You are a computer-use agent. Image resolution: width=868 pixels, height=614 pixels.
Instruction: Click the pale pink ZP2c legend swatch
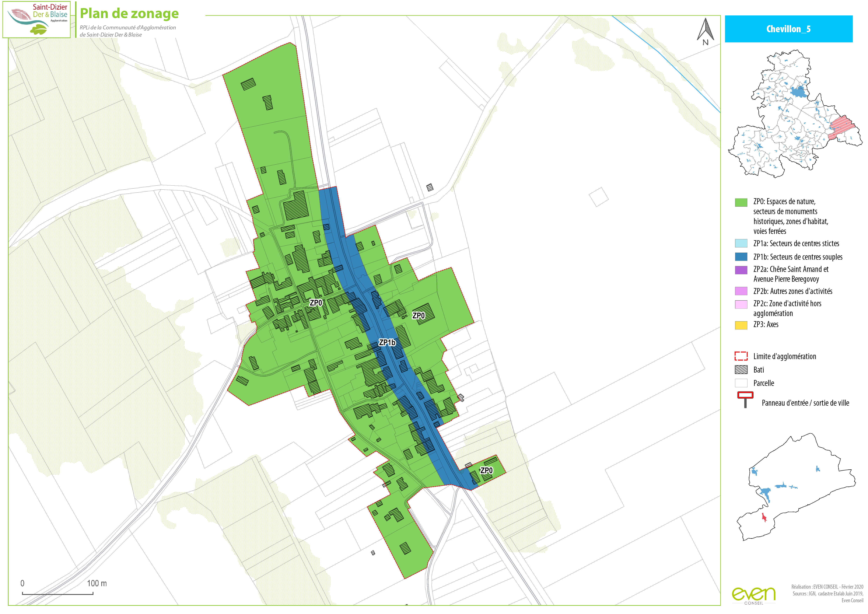[741, 304]
